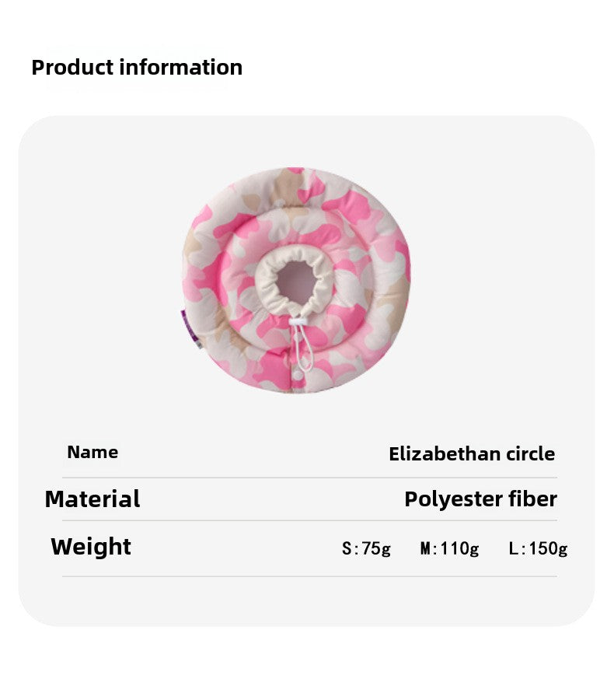
Task: Click the divider line below Name row
Action: [x=309, y=478]
